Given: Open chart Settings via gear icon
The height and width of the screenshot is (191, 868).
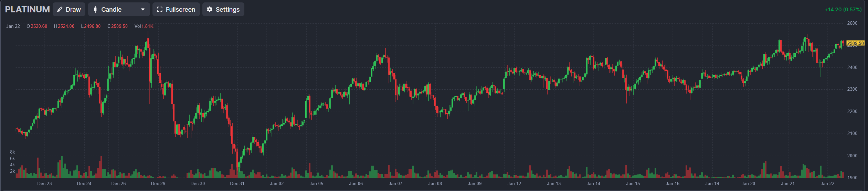Looking at the screenshot, I should click(210, 10).
